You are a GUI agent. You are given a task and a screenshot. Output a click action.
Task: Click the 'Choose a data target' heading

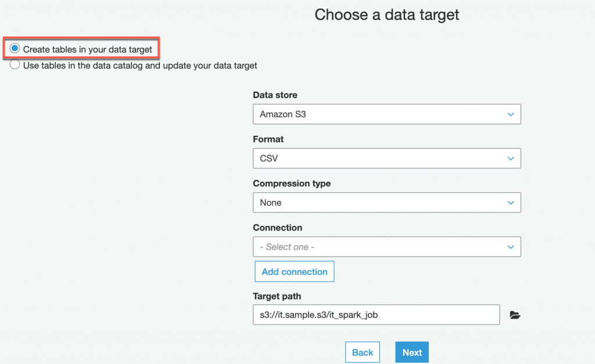[x=386, y=15]
